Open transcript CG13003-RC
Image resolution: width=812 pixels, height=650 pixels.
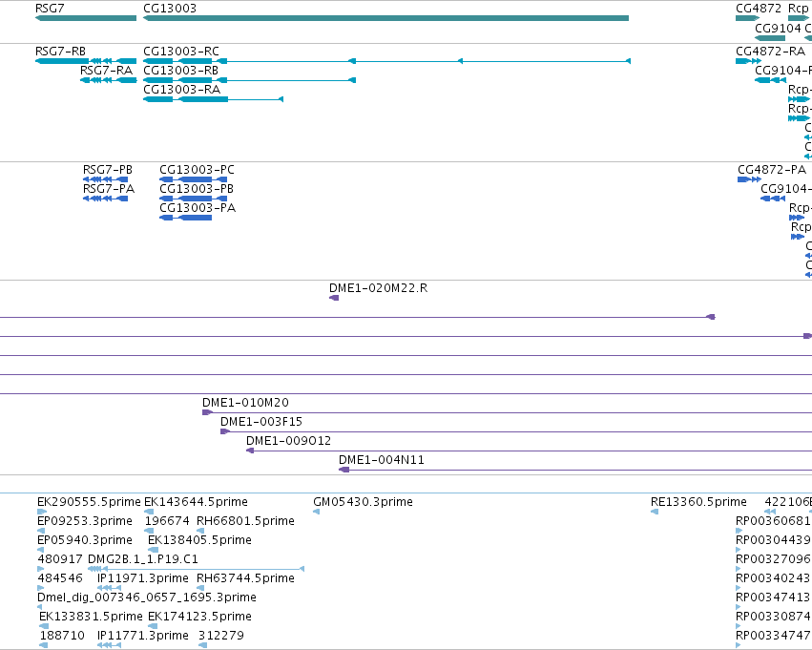coord(386,61)
